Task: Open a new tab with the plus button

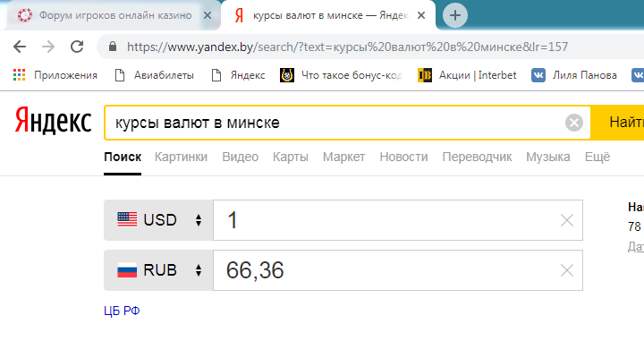Action: click(454, 15)
